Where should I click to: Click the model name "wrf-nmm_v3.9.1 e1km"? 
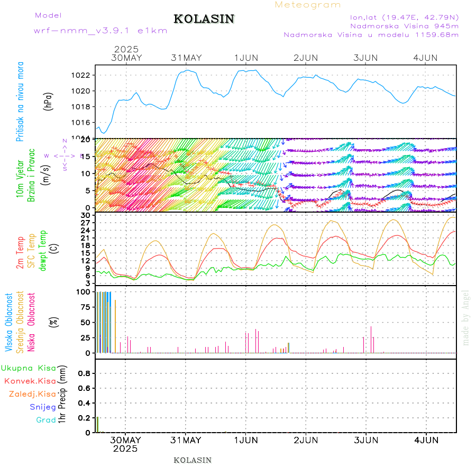pyautogui.click(x=100, y=31)
